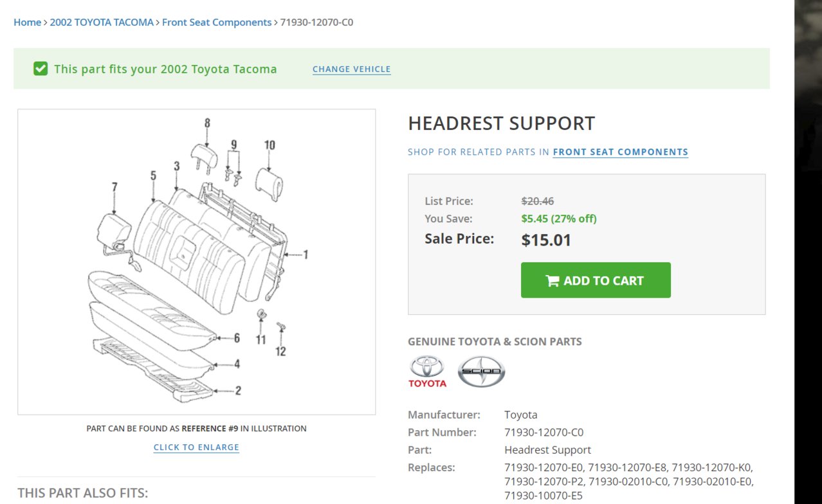Open Front Seat Components breadcrumb link
Viewport: 822px width, 504px height.
pos(217,22)
